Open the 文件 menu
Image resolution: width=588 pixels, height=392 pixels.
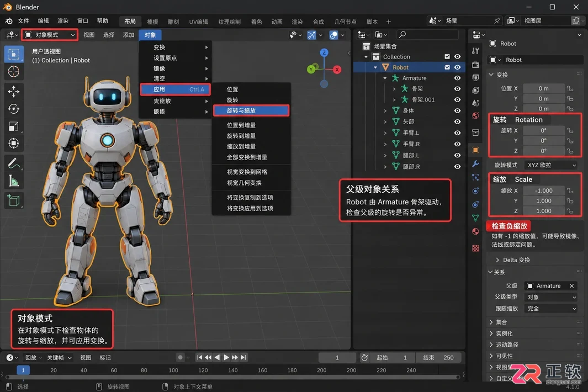click(23, 21)
